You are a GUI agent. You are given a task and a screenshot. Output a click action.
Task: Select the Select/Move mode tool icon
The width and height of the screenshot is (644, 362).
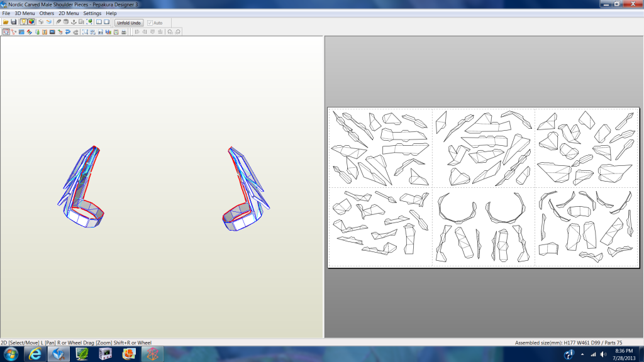coord(6,31)
